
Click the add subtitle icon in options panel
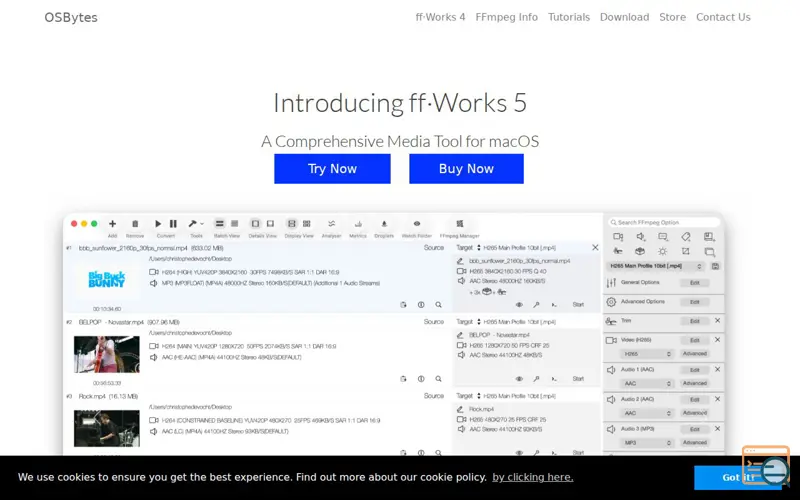click(x=663, y=237)
